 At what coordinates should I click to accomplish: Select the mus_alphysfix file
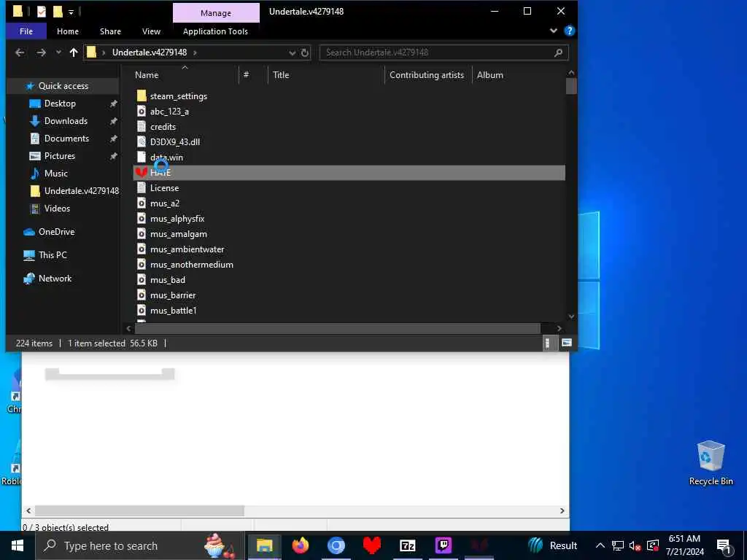pyautogui.click(x=177, y=219)
